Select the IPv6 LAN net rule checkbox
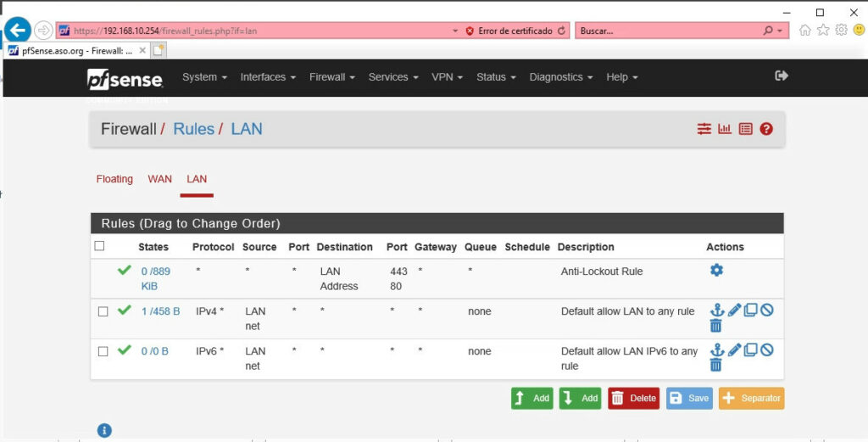The width and height of the screenshot is (868, 442). pos(103,351)
